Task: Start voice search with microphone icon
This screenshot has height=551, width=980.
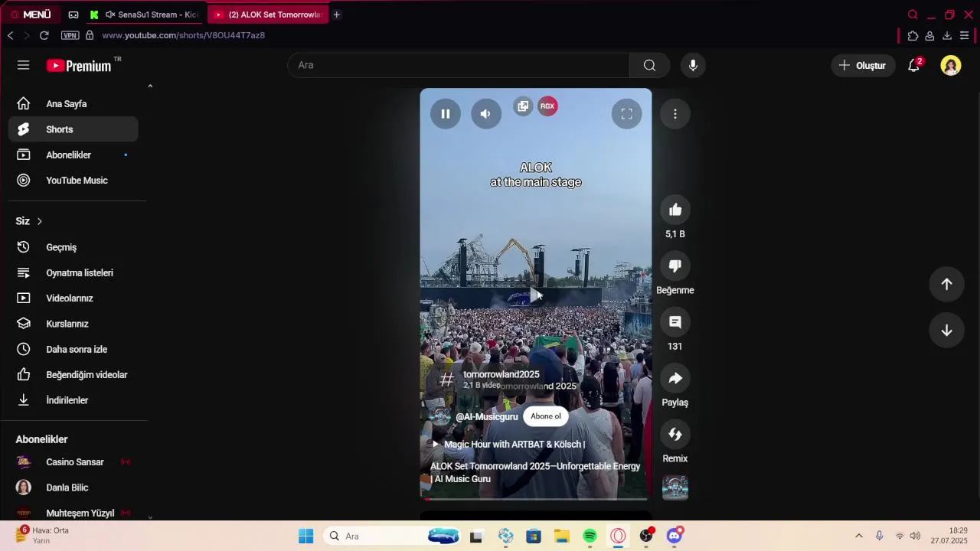Action: pyautogui.click(x=693, y=65)
